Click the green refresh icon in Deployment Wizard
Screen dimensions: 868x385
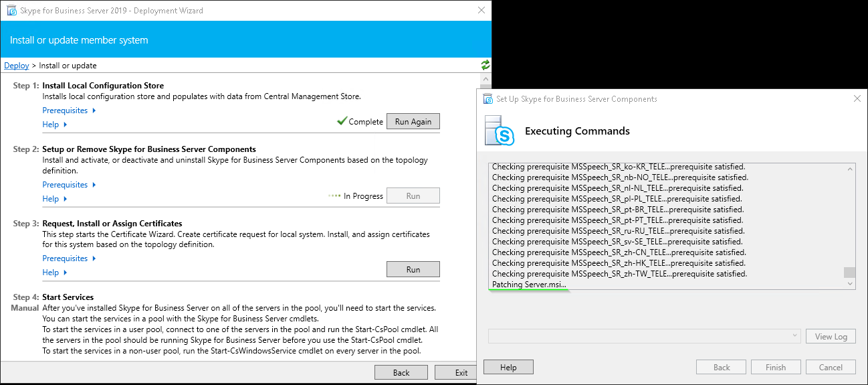tap(485, 65)
